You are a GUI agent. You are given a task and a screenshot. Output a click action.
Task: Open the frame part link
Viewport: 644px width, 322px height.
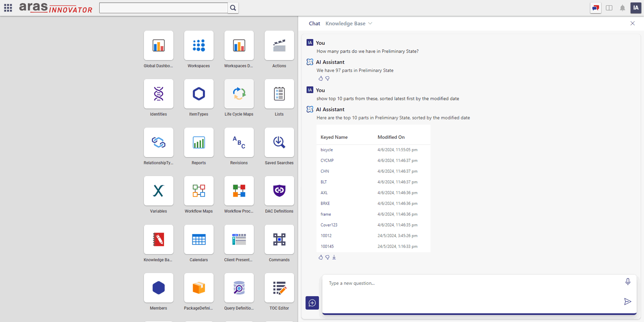326,214
